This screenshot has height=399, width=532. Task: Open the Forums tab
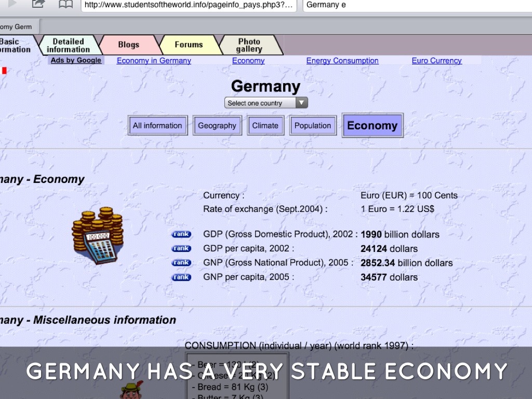pos(189,45)
